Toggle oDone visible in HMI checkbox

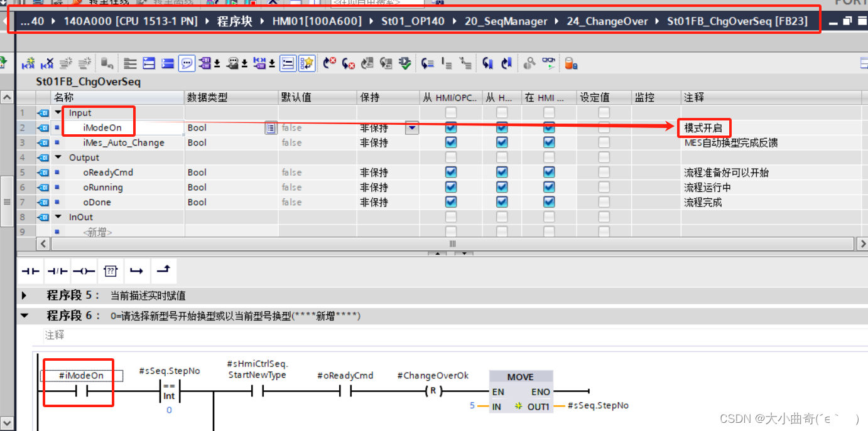549,202
